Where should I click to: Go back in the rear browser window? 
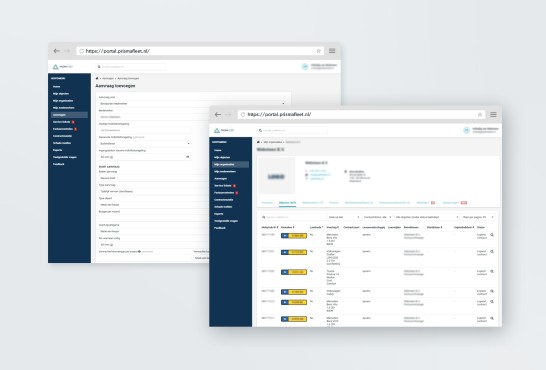[x=56, y=51]
